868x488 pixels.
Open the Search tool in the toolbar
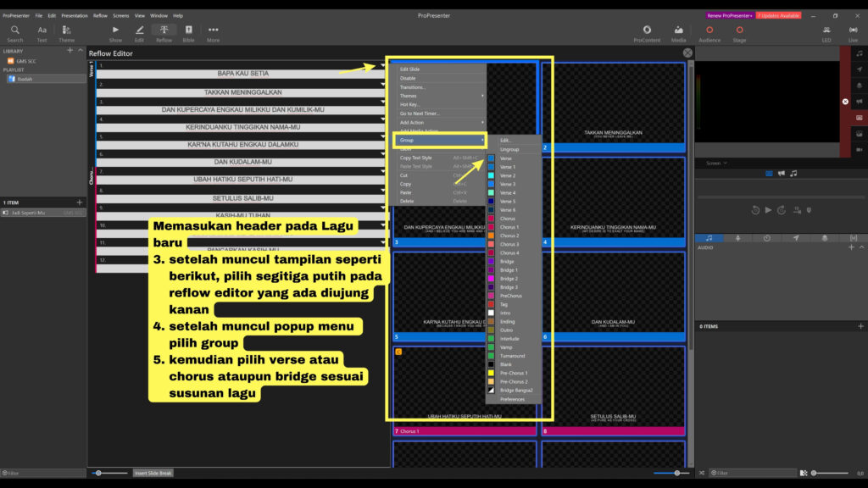(x=15, y=33)
